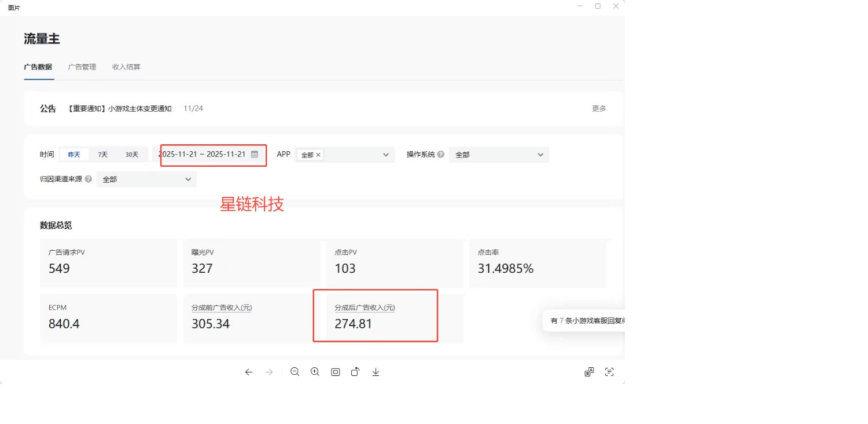Navigate back with the left arrow
The width and height of the screenshot is (868, 424).
[x=249, y=372]
